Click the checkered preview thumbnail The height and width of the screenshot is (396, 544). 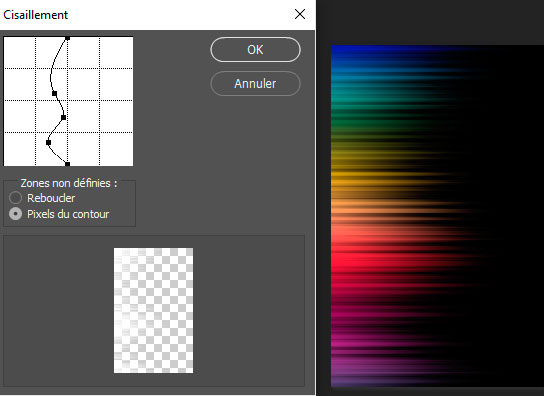(153, 310)
